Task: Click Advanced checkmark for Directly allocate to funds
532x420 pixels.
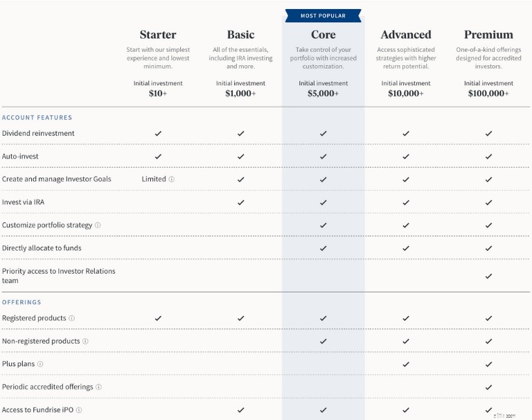Action: coord(406,248)
